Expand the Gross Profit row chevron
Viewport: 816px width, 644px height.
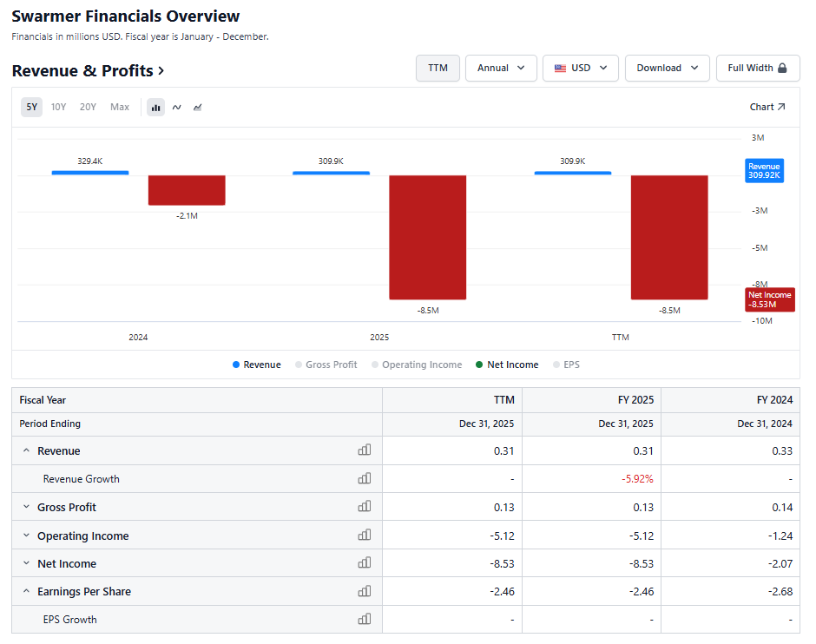[x=27, y=507]
